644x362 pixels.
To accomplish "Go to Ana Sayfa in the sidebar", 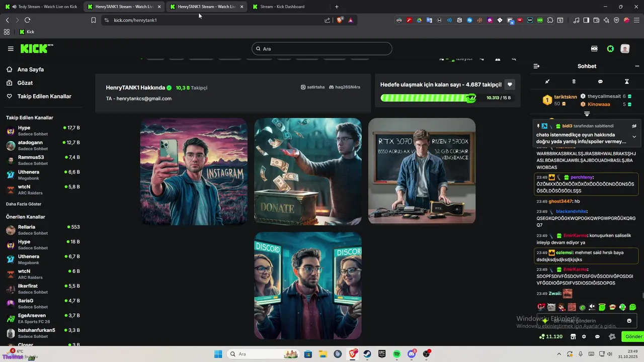I will click(31, 69).
